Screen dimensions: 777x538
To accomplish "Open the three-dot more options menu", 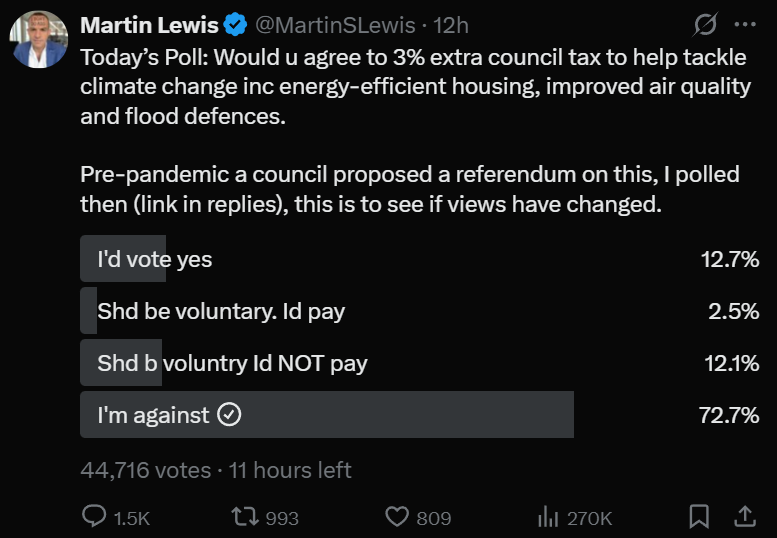I will click(x=745, y=24).
